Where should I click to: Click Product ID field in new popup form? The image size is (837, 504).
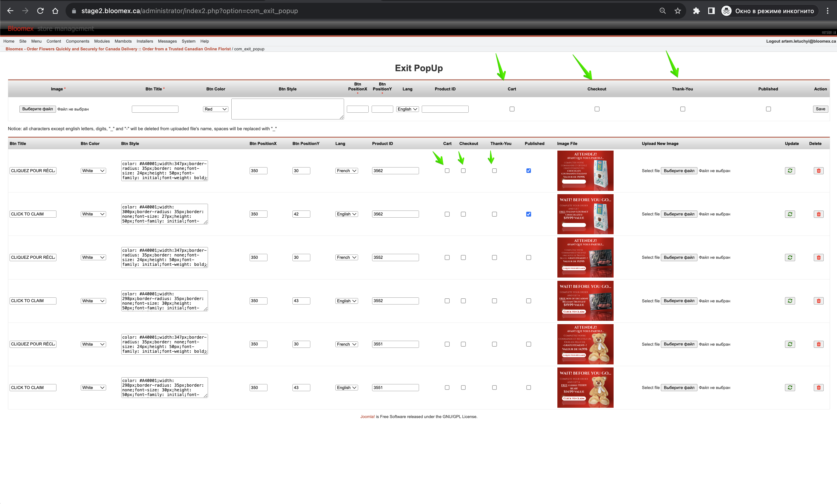point(445,109)
